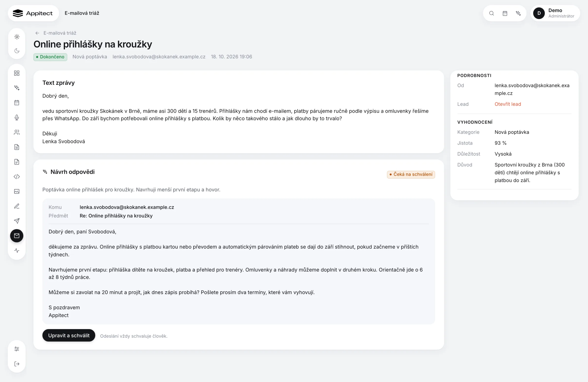The image size is (588, 382).
Task: Open the activity pulse icon in sidebar
Action: coord(17,251)
